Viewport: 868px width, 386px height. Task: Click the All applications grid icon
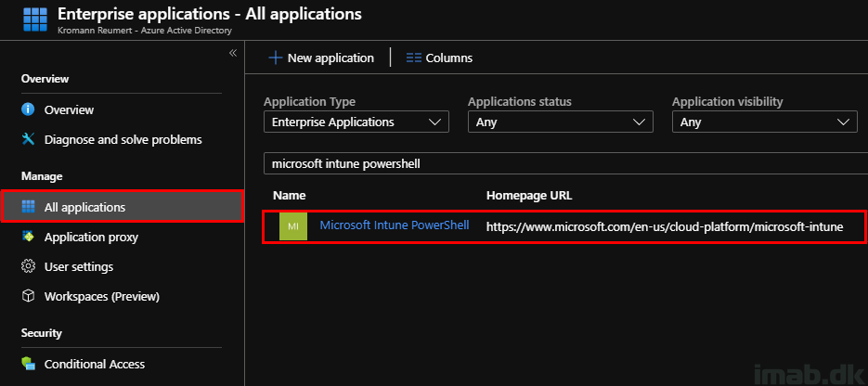pos(28,207)
